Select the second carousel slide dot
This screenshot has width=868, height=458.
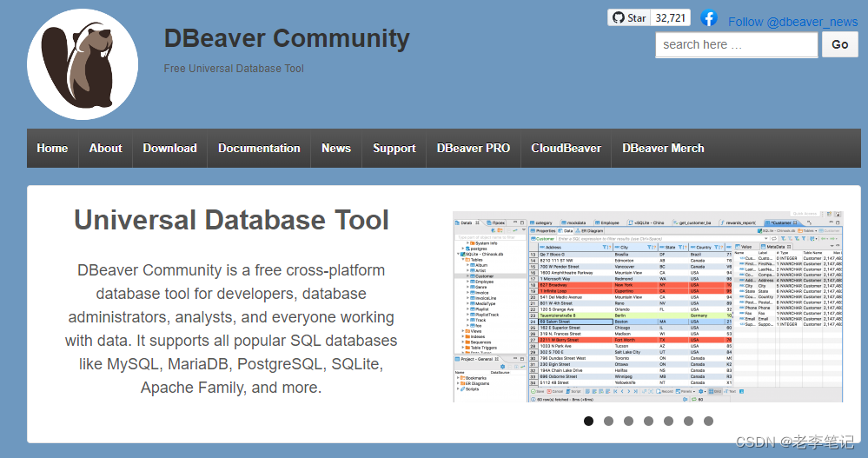608,421
